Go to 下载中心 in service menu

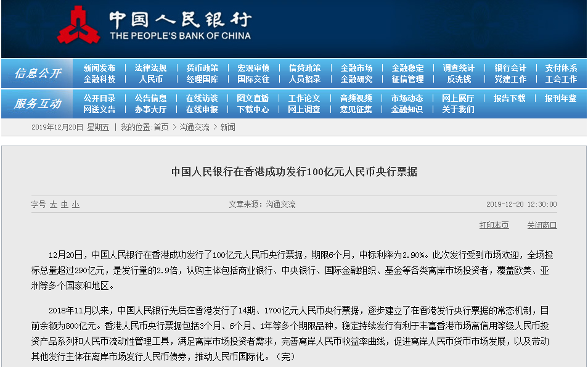click(x=253, y=109)
